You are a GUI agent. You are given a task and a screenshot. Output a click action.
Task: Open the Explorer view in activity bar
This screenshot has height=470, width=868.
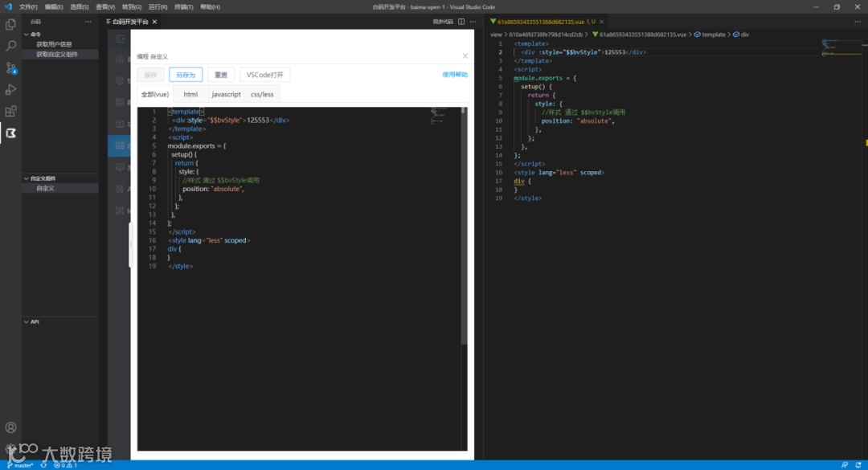pyautogui.click(x=10, y=24)
